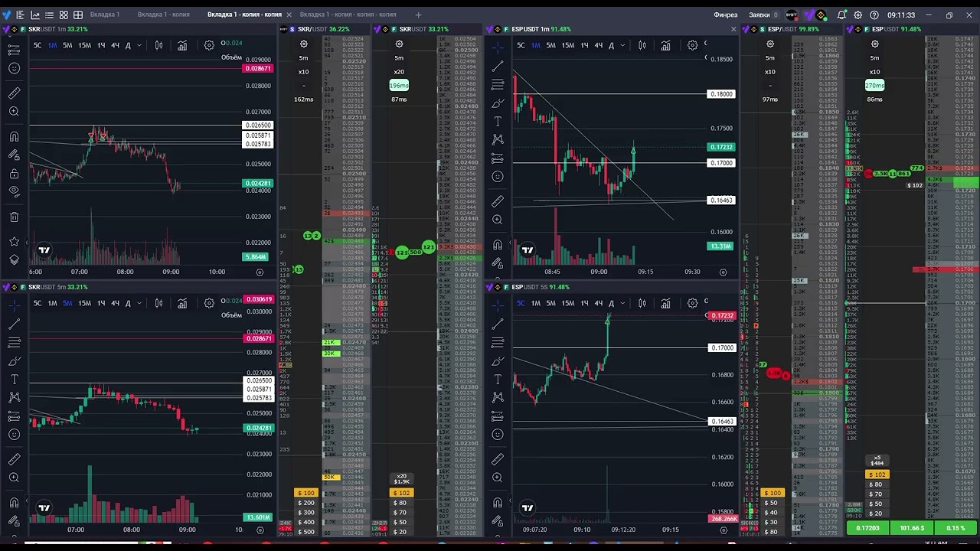Open object tree layers icon on SKRUSDT 1m chart

(14, 259)
